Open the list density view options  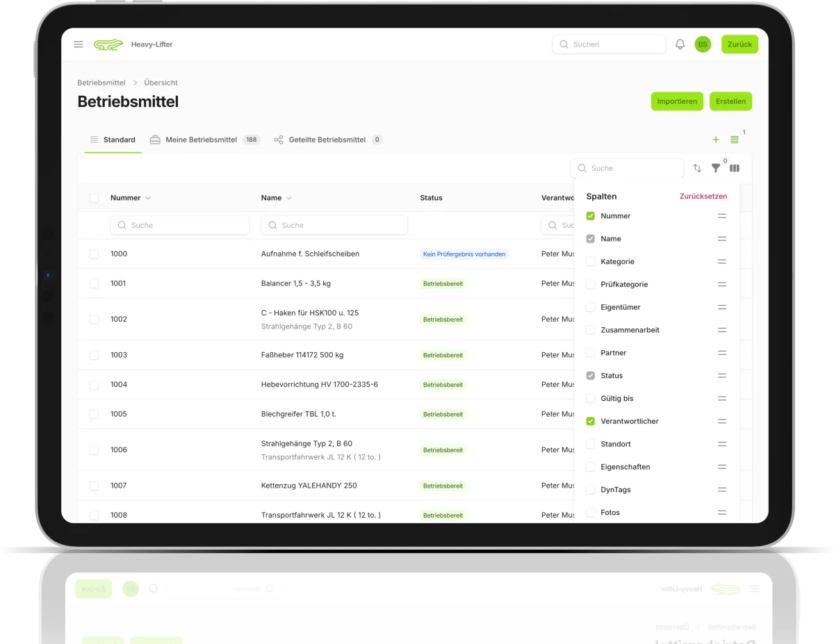[x=735, y=140]
